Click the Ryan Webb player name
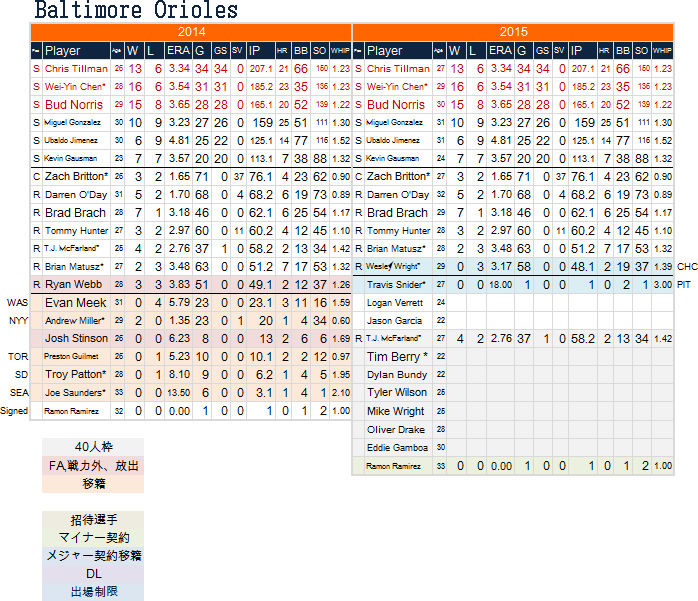The image size is (698, 601). (73, 284)
